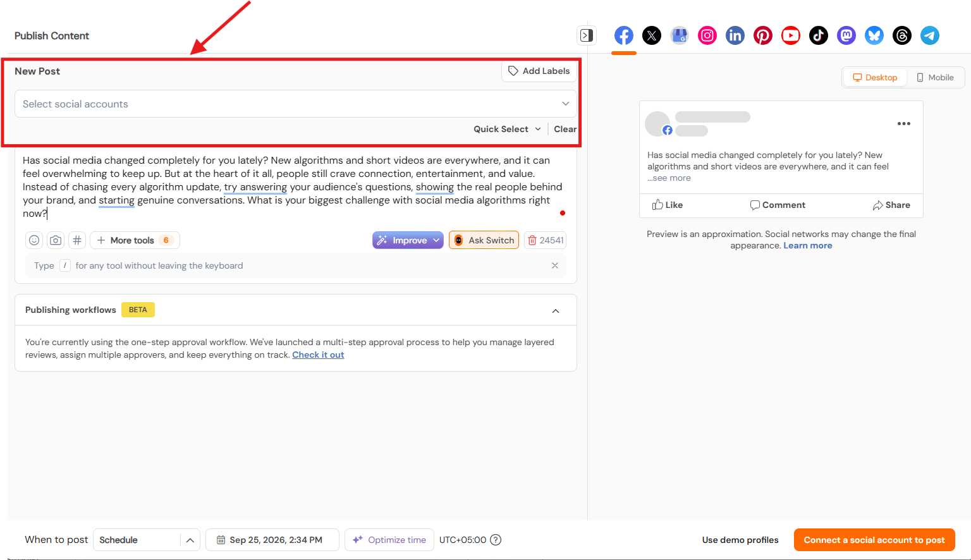
Task: Click the Add Labels button
Action: tap(539, 71)
